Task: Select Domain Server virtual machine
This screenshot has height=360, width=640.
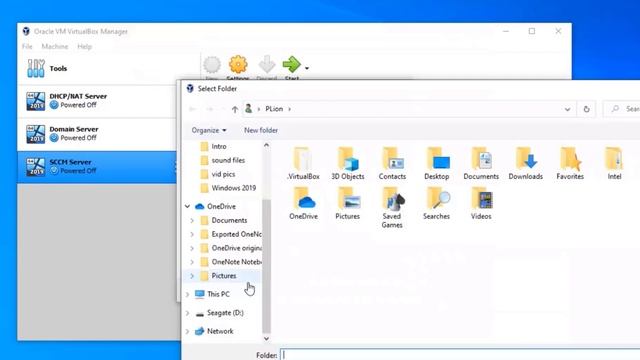Action: 97,134
